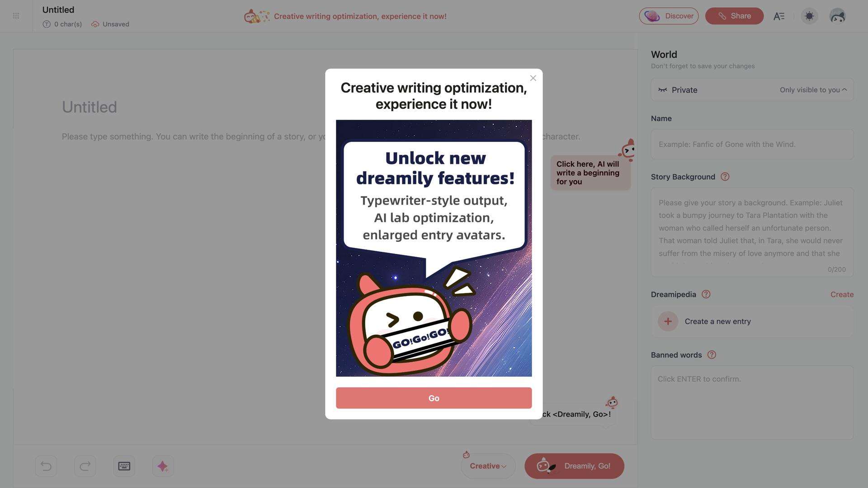Screen dimensions: 868x488
Task: Toggle the light/dark theme sun icon
Action: 809,16
